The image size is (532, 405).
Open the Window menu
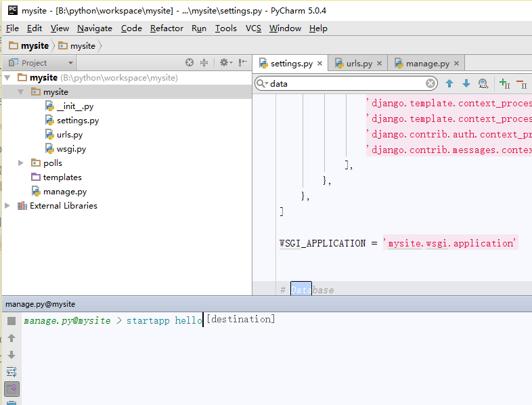[x=285, y=28]
